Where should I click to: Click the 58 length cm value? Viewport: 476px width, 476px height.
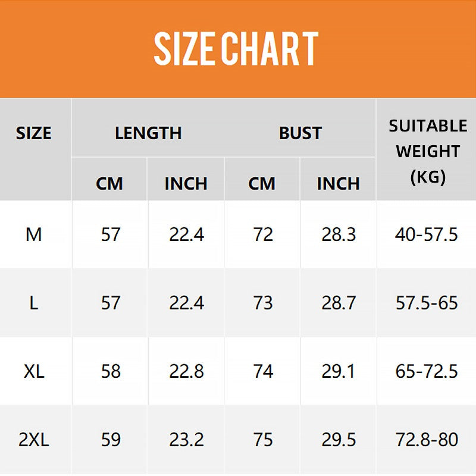tap(111, 371)
